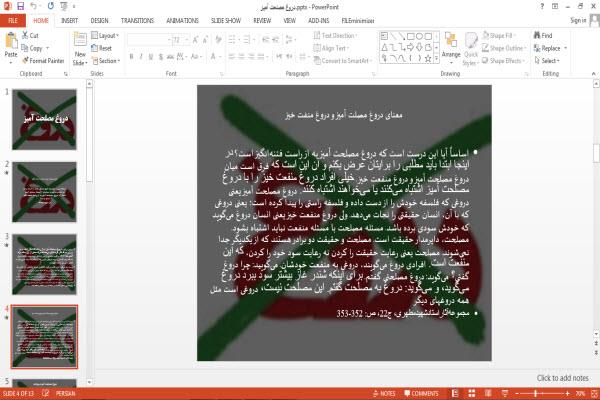Viewport: 600px width, 400px height.
Task: Pick the oval shape from the shapes gallery
Action: coord(419,36)
